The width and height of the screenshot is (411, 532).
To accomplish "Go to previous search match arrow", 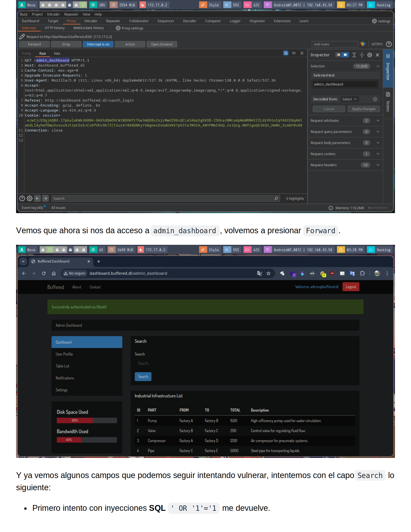I will coord(37,198).
